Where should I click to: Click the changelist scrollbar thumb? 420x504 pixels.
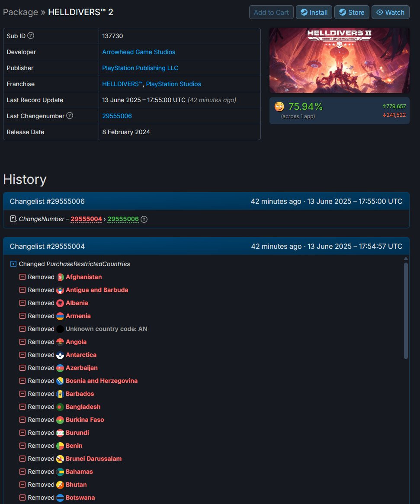(x=406, y=311)
